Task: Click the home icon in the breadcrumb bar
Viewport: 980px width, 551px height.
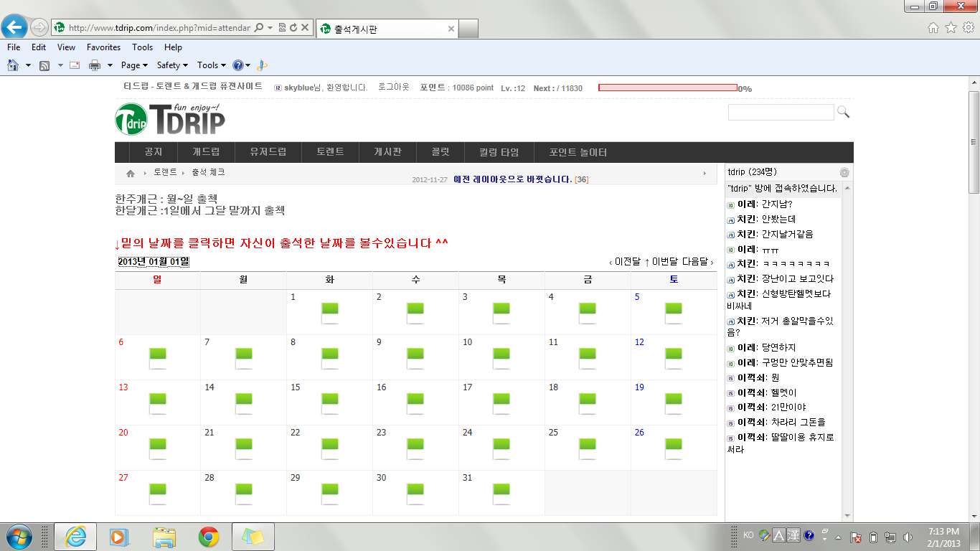Action: 130,172
